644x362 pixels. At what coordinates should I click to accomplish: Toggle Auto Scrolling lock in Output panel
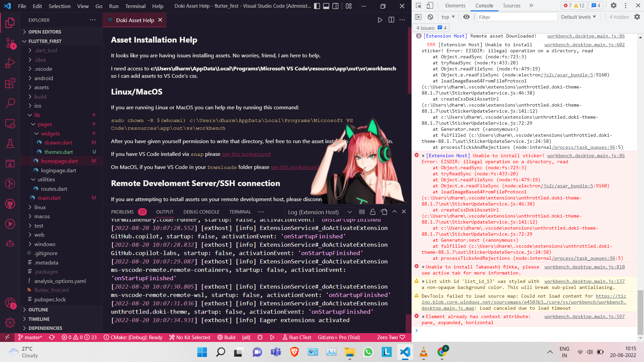[x=373, y=212]
